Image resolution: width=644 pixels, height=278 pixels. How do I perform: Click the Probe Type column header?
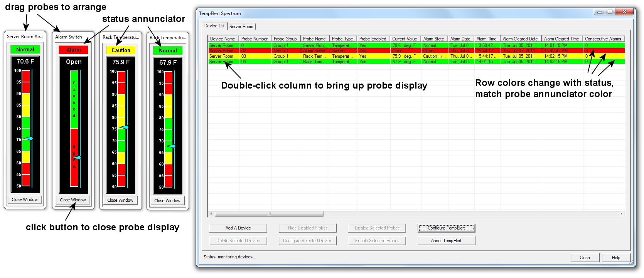[343, 39]
